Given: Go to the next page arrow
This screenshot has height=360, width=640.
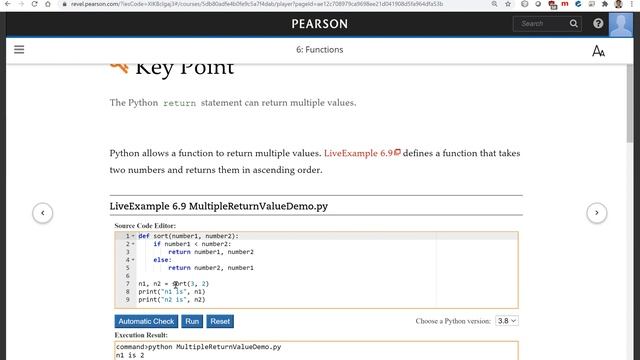Looking at the screenshot, I should [x=597, y=213].
